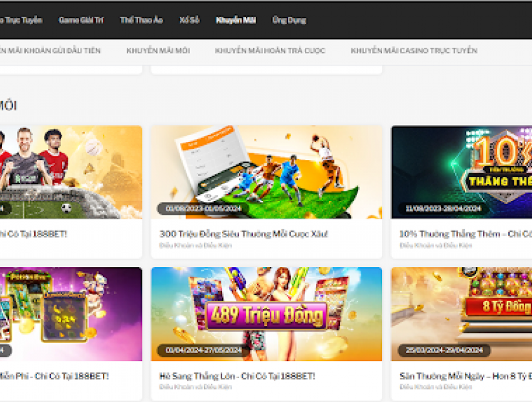Viewport: 532px width, 402px height.
Task: Click title 'Miễn Phí - Chỉ Có Tại 188BET!'
Action: (55, 376)
